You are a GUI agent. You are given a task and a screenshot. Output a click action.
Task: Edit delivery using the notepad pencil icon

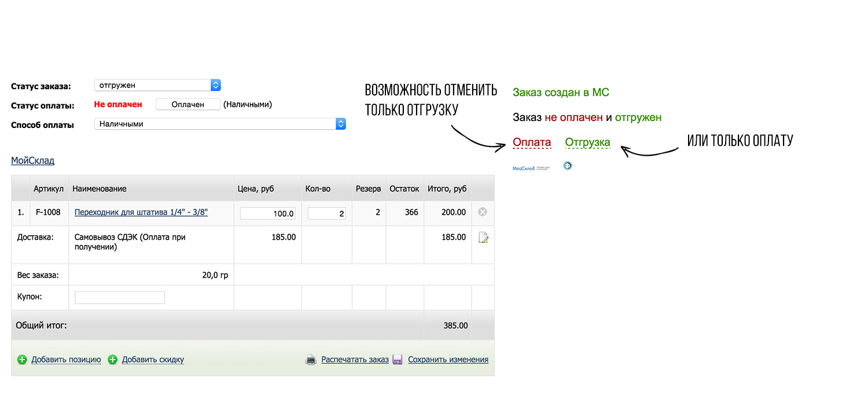(483, 237)
